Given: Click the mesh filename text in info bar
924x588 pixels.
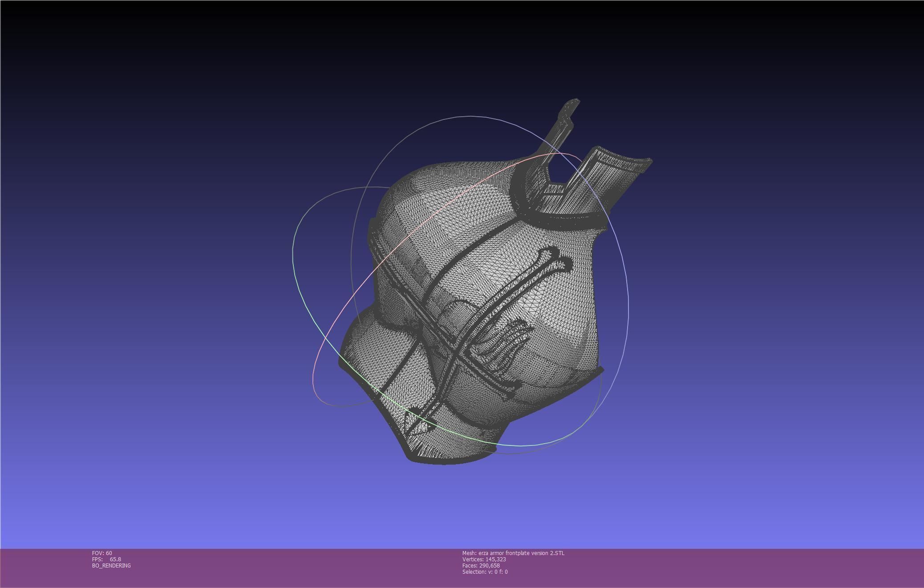Looking at the screenshot, I should pos(513,553).
